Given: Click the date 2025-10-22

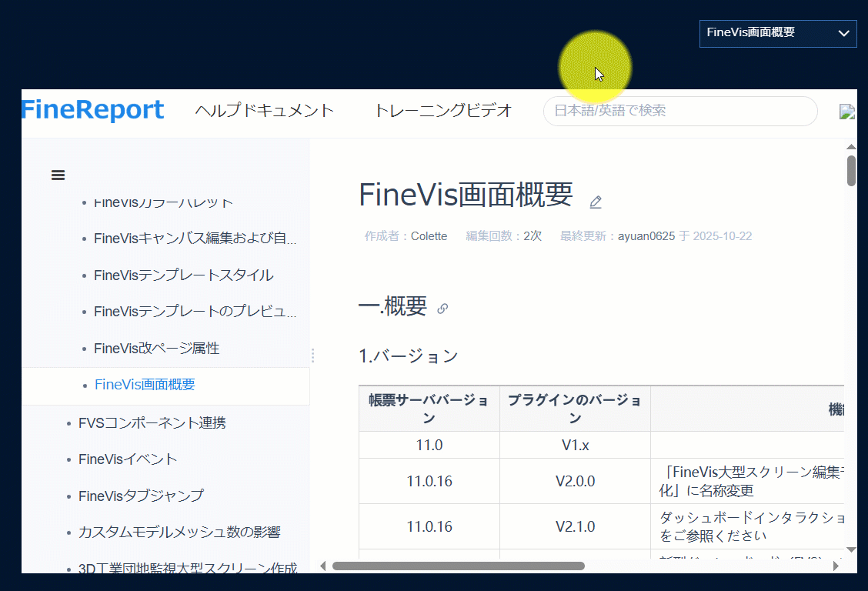Looking at the screenshot, I should coord(723,236).
